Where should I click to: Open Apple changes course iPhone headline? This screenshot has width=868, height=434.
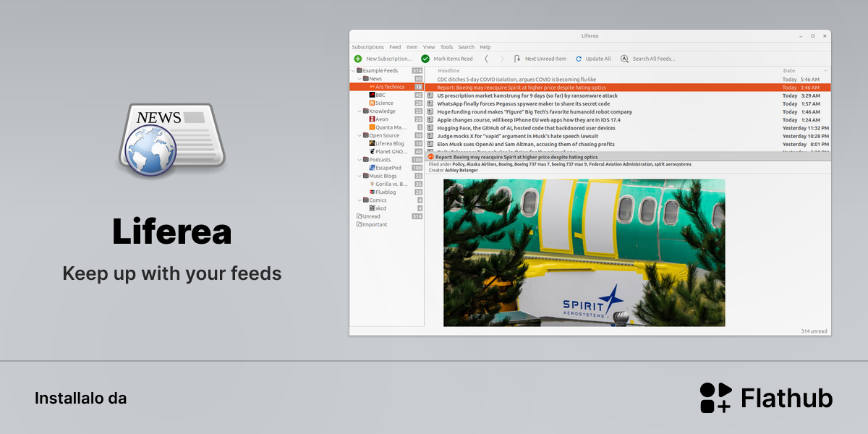528,120
